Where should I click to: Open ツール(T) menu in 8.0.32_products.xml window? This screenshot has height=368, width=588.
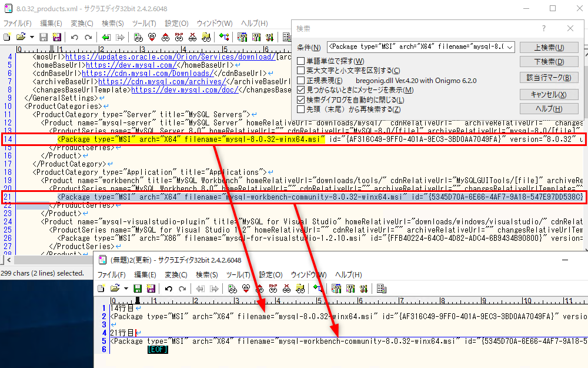coord(144,24)
